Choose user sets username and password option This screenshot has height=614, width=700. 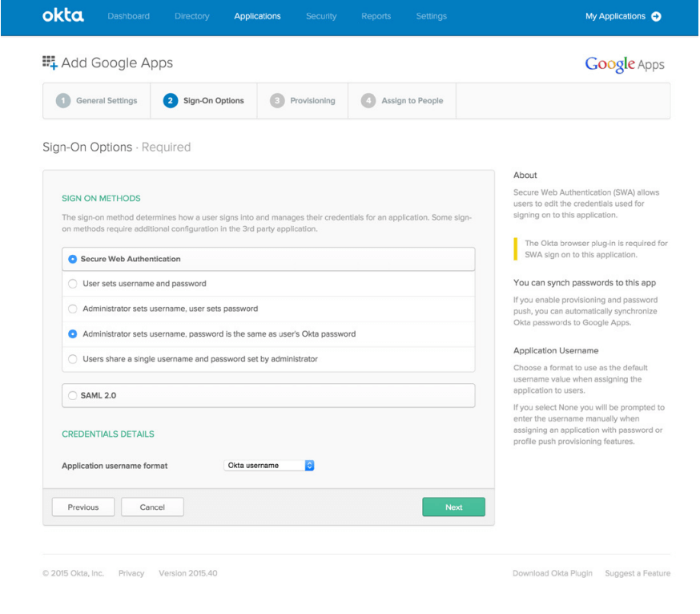[72, 283]
